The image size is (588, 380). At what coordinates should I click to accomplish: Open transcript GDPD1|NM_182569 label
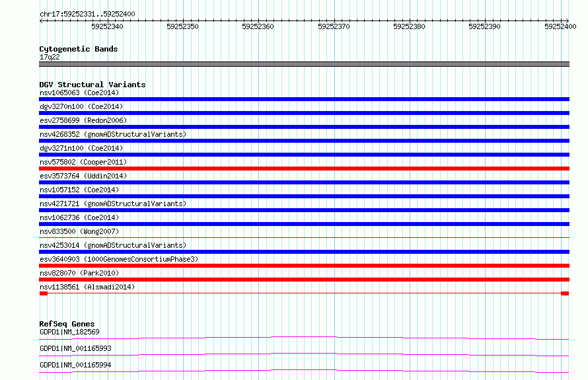pyautogui.click(x=69, y=332)
